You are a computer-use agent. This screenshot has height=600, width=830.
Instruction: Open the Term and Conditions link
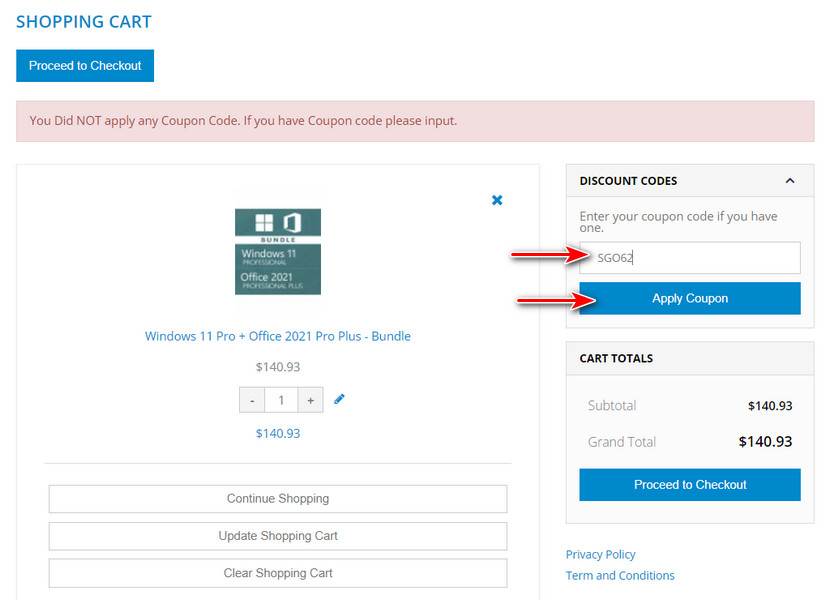click(620, 575)
